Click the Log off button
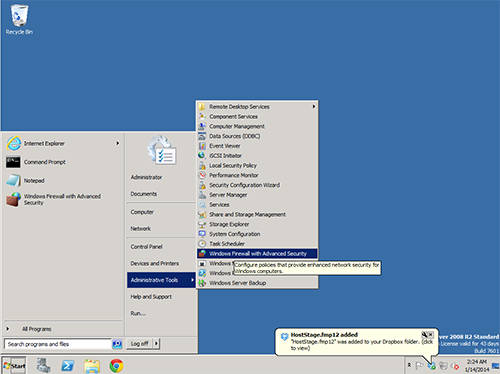 pyautogui.click(x=140, y=344)
